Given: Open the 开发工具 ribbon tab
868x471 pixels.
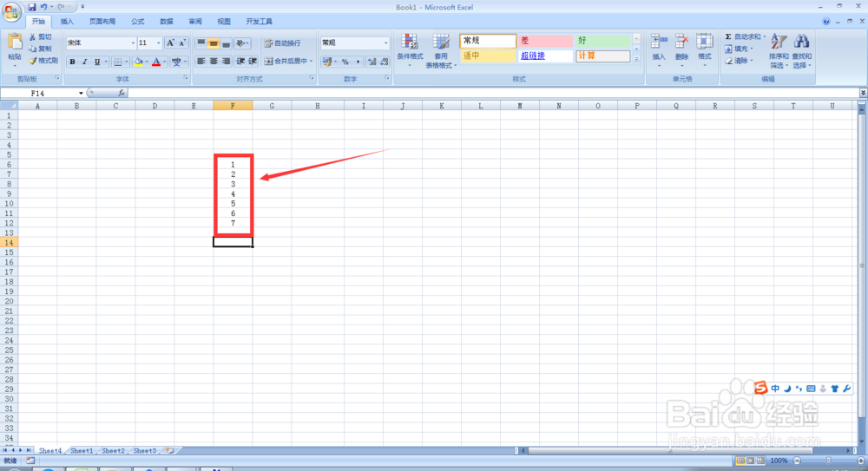Looking at the screenshot, I should pyautogui.click(x=259, y=22).
